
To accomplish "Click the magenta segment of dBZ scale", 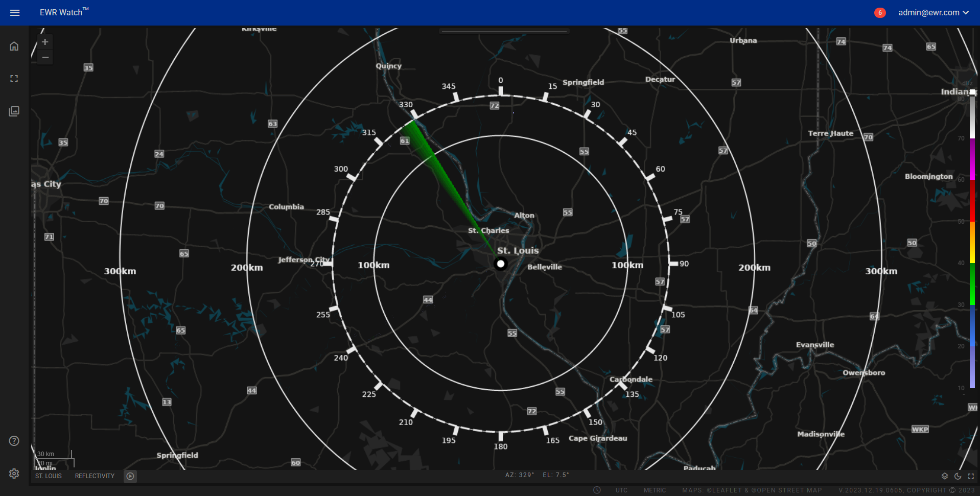I will tap(972, 159).
